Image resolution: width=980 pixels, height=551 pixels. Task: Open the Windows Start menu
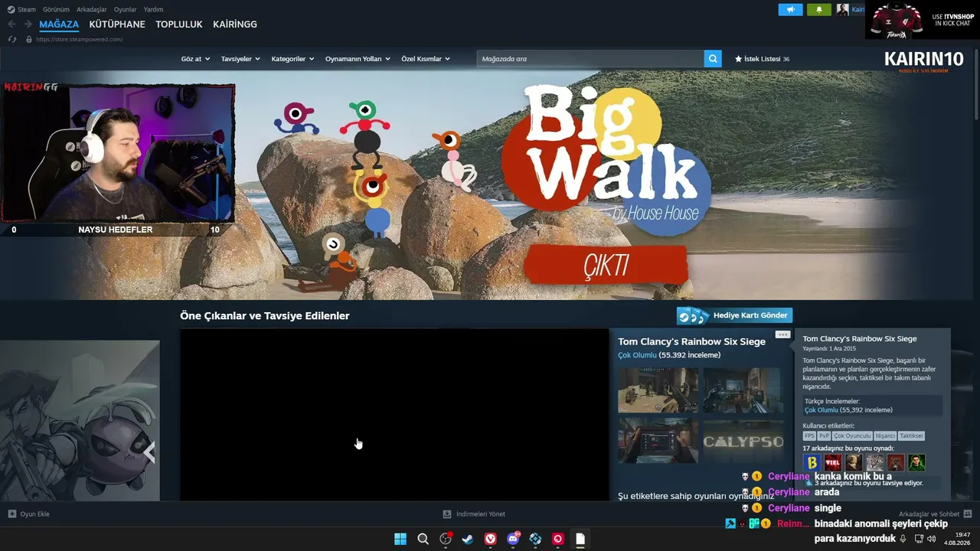point(400,539)
